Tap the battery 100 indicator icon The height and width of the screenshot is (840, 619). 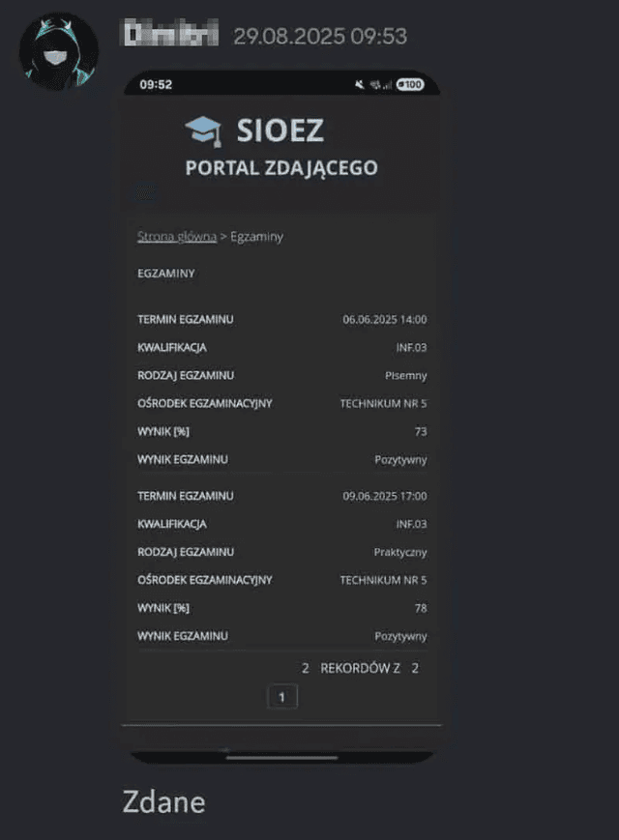(x=410, y=85)
